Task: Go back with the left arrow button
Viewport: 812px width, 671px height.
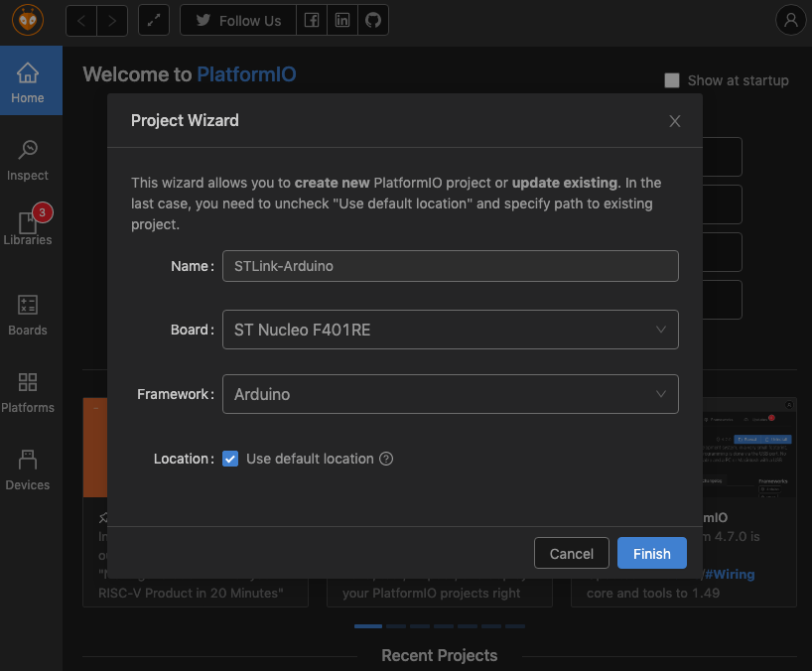Action: 81,21
